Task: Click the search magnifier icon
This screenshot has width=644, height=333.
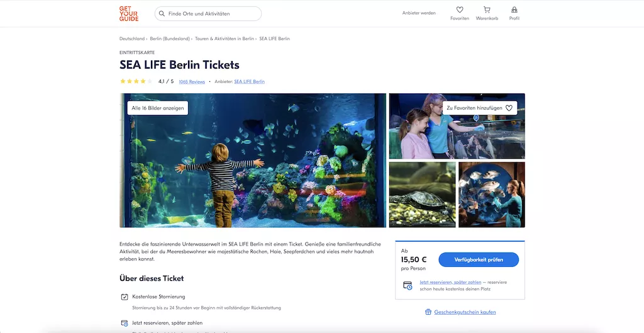Action: tap(162, 14)
